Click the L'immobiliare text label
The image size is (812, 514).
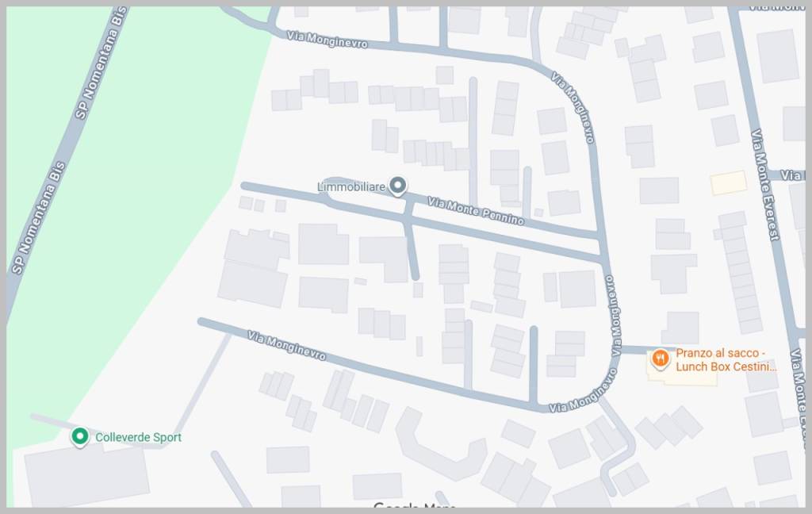[x=351, y=186]
